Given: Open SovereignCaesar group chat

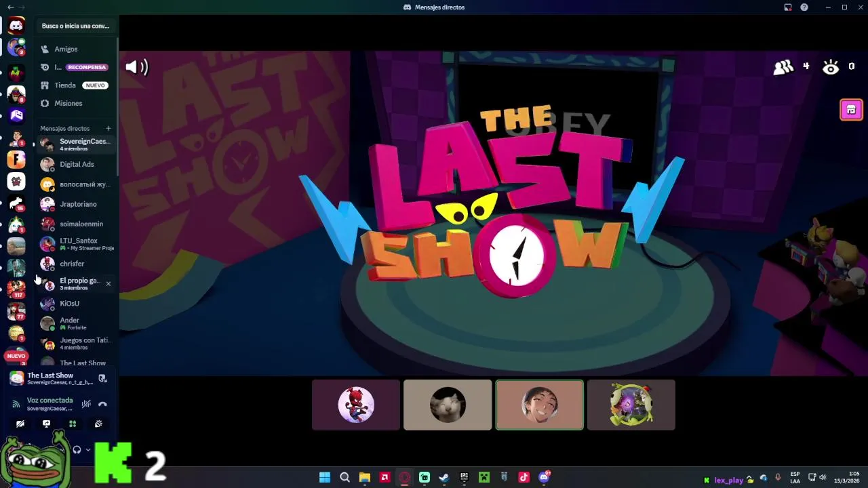Looking at the screenshot, I should [76, 144].
